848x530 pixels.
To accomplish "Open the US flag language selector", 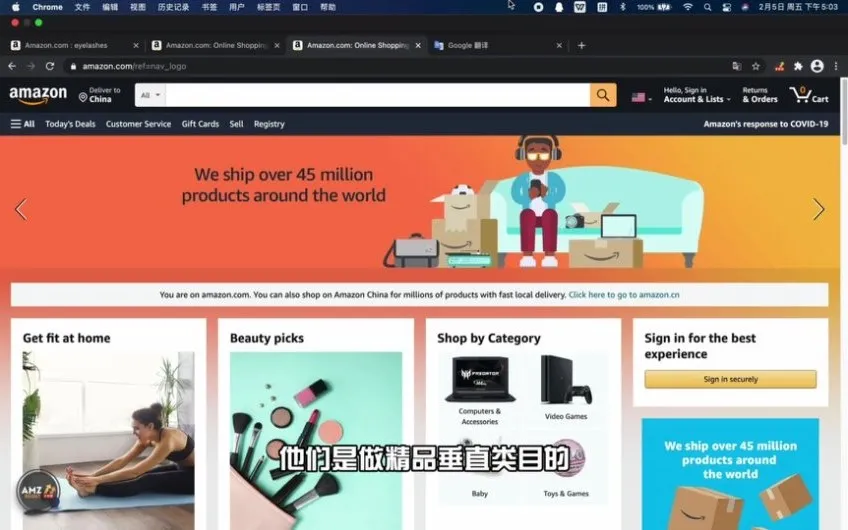I will [641, 97].
